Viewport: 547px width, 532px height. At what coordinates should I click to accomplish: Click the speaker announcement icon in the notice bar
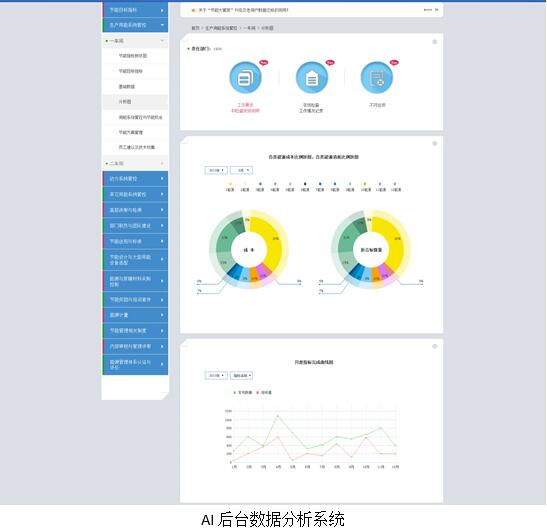point(194,10)
